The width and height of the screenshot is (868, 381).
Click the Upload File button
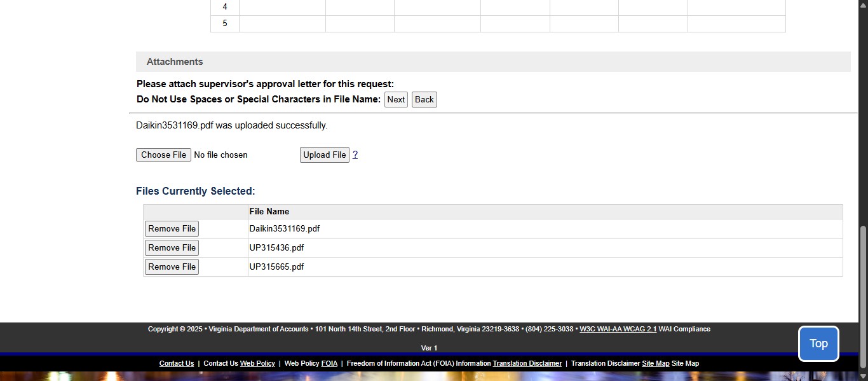[x=324, y=155]
